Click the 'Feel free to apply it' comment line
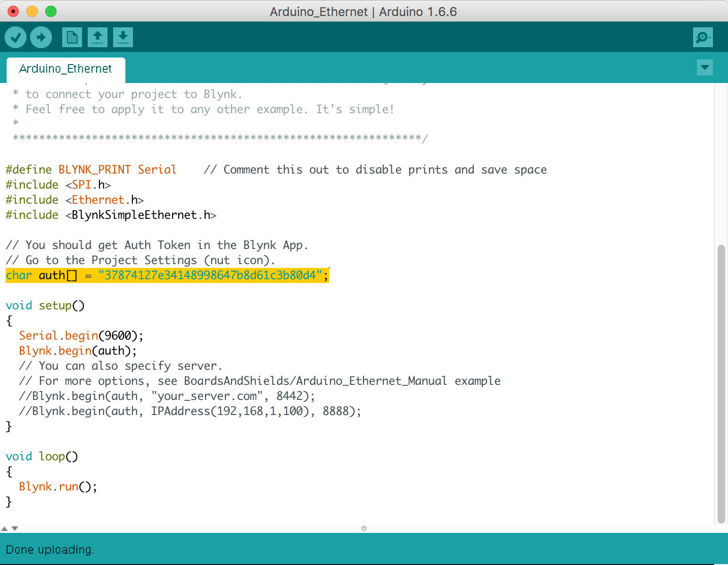Image resolution: width=728 pixels, height=565 pixels. [203, 109]
